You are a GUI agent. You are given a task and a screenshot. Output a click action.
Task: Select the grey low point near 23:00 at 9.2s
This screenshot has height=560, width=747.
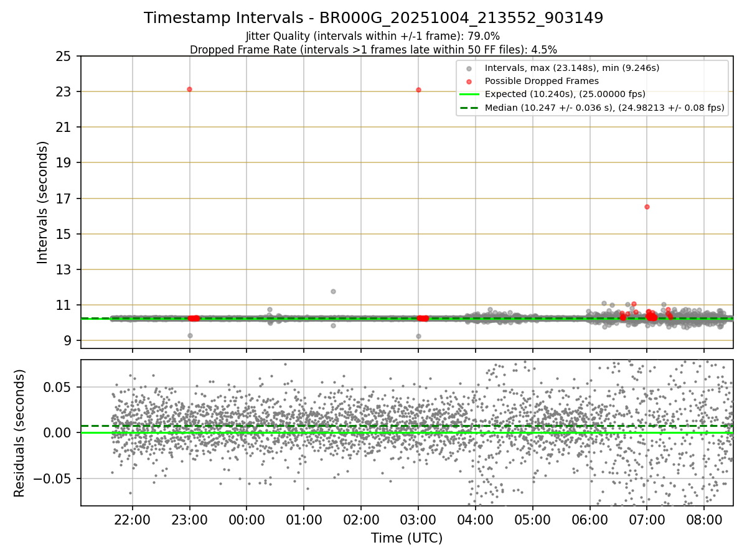(190, 335)
